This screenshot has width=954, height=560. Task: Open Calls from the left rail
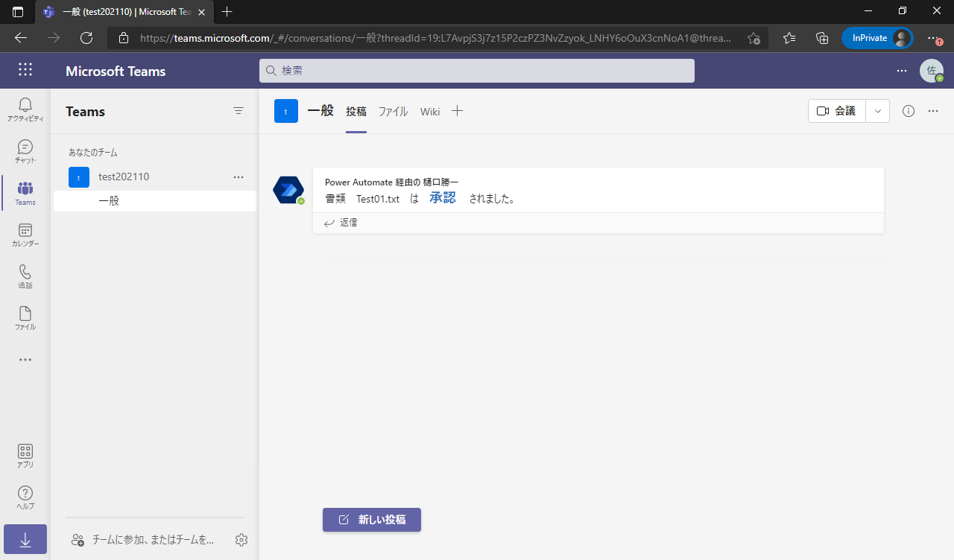pyautogui.click(x=25, y=276)
